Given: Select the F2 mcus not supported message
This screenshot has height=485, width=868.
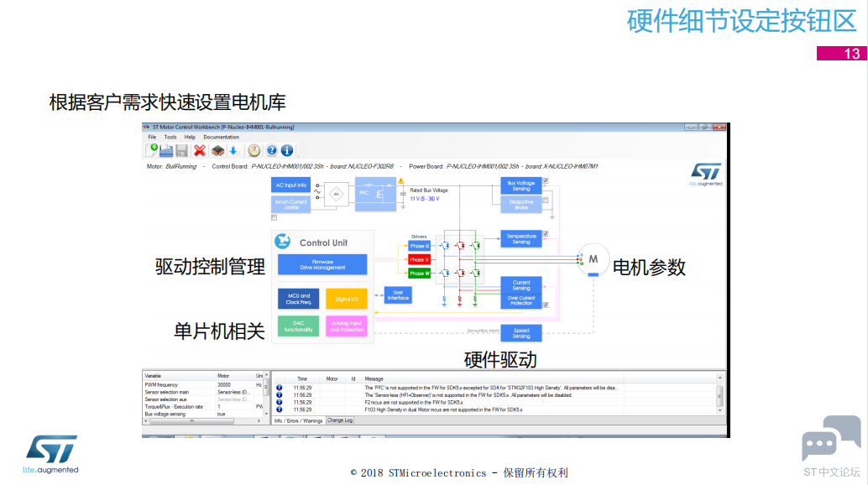Looking at the screenshot, I should 447,403.
